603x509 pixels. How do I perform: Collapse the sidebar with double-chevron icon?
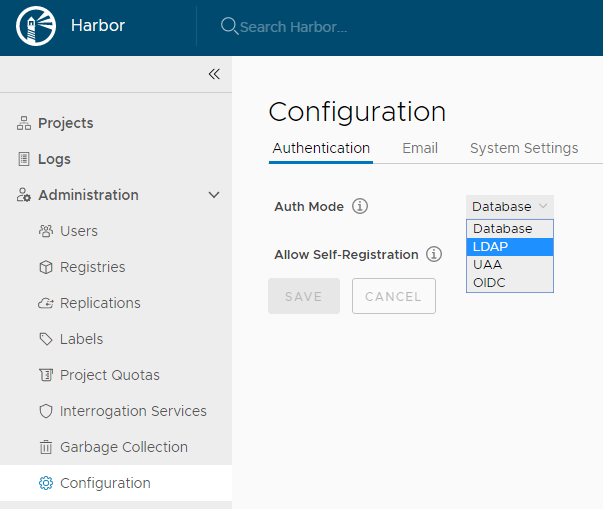click(x=214, y=74)
